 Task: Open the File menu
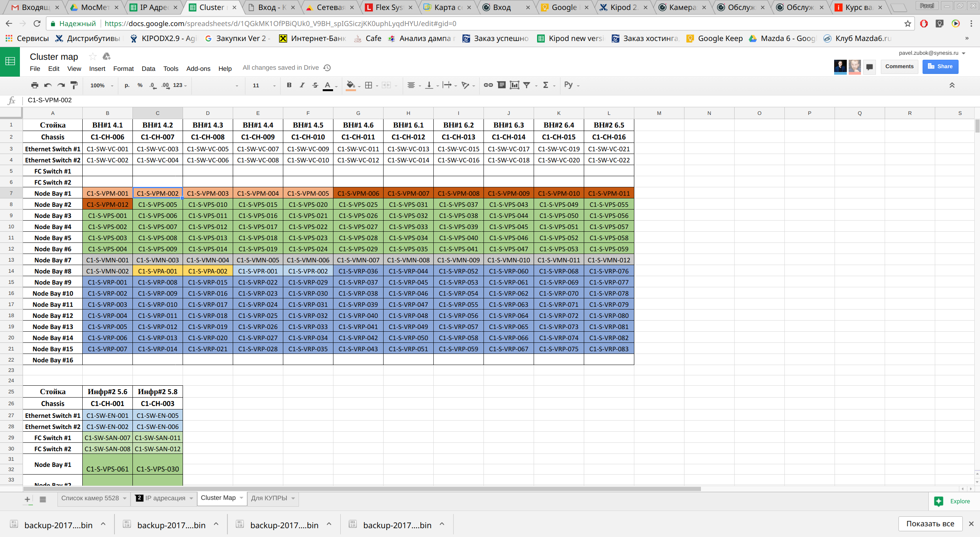(35, 69)
